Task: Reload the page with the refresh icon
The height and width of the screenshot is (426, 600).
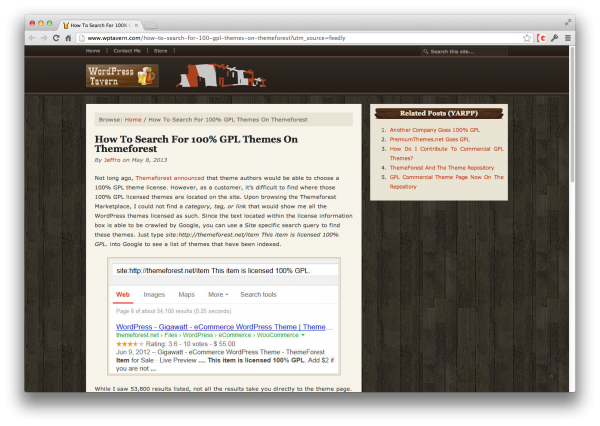Action: tap(56, 38)
